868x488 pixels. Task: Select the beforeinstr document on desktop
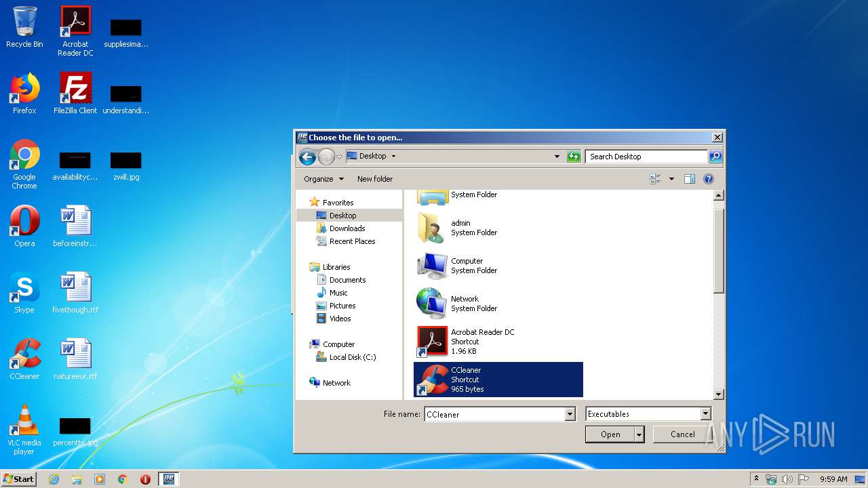pyautogui.click(x=75, y=226)
